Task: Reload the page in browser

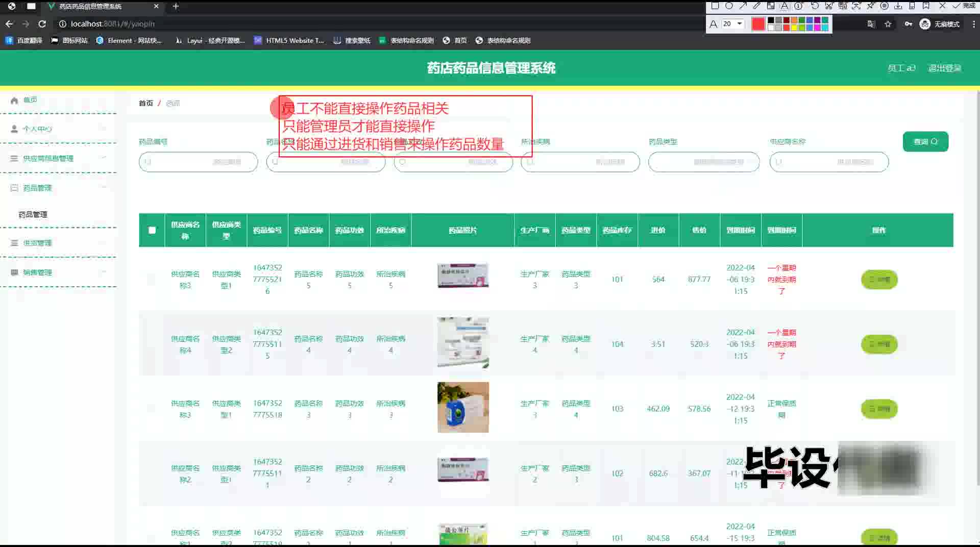Action: [42, 24]
